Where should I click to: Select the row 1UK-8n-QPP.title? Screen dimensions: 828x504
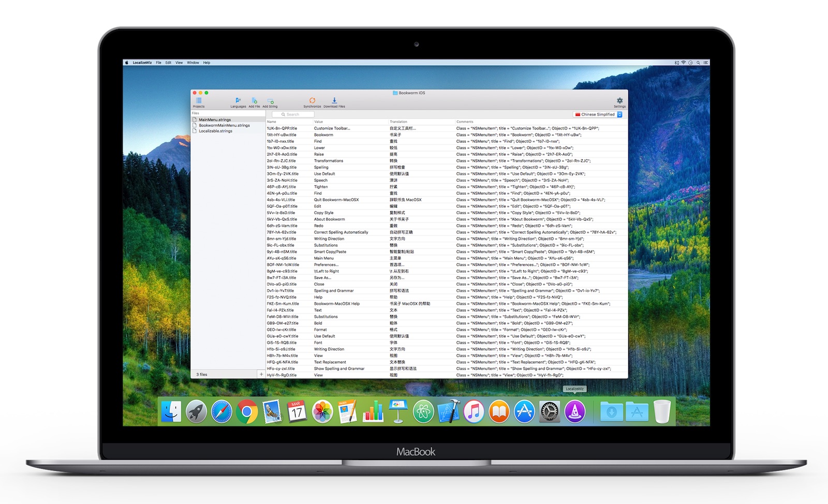[447, 128]
